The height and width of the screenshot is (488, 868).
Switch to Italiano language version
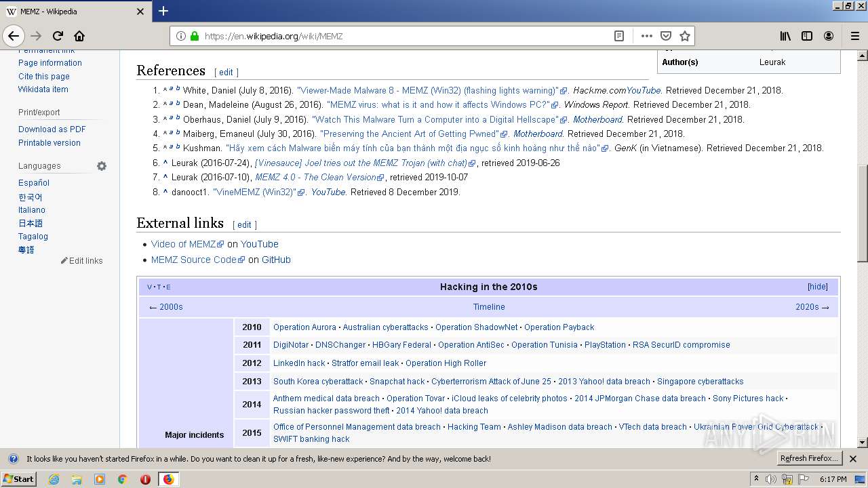point(32,210)
